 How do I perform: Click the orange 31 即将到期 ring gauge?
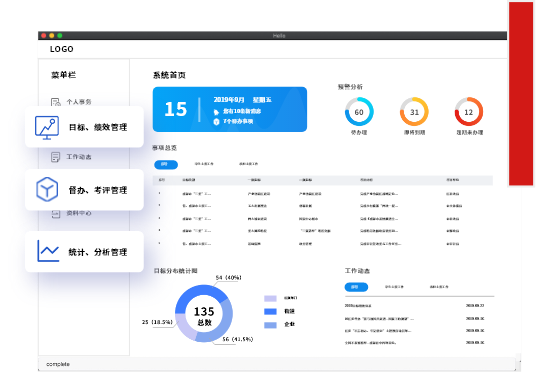point(414,112)
